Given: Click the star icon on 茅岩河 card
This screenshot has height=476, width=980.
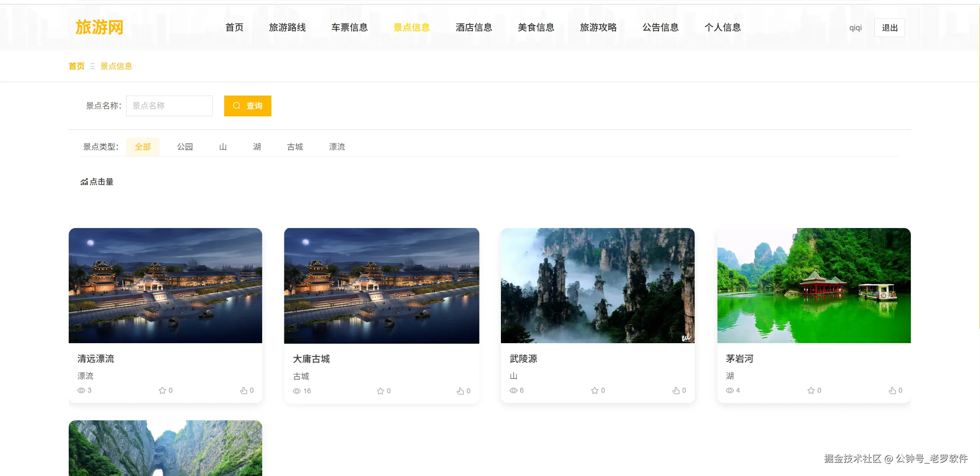Looking at the screenshot, I should coord(811,390).
